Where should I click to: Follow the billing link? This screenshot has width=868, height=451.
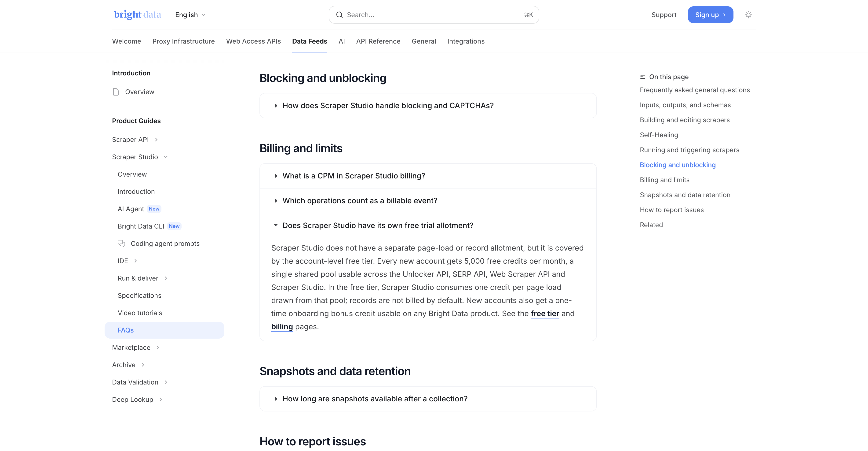pyautogui.click(x=282, y=326)
